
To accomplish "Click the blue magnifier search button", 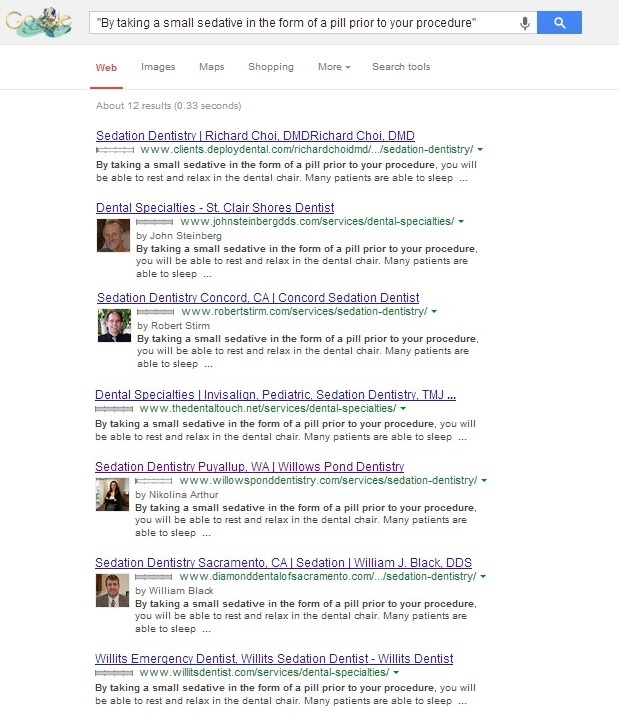I will click(559, 23).
